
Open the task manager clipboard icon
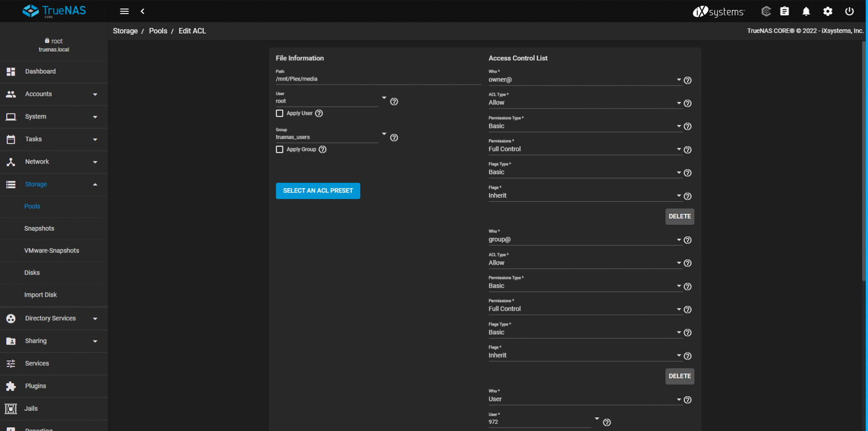pos(785,11)
